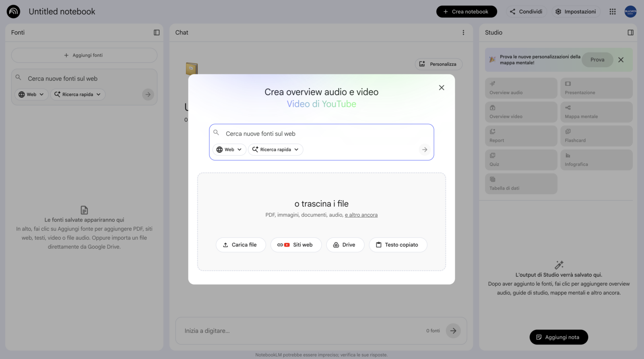Click the '0 fonti' counter in chat box

(x=433, y=331)
